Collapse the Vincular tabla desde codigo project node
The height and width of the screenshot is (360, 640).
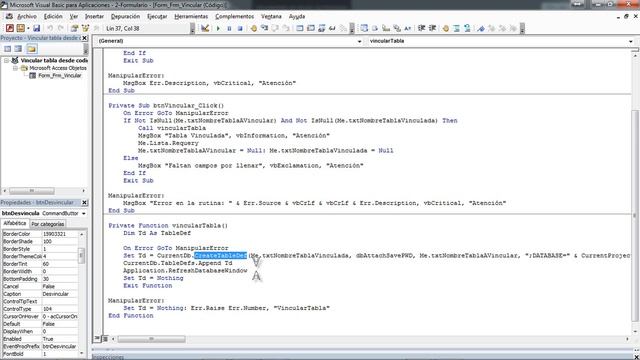pyautogui.click(x=7, y=60)
